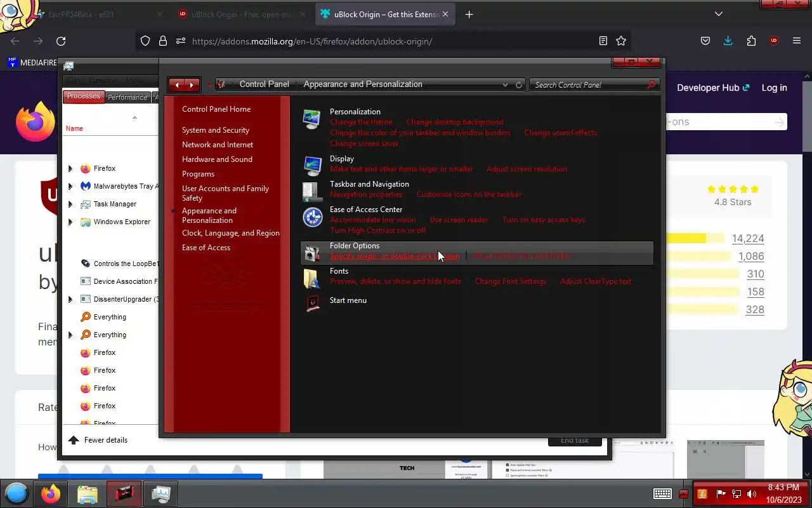The width and height of the screenshot is (812, 508).
Task: Click Change desktop background link
Action: click(x=455, y=122)
